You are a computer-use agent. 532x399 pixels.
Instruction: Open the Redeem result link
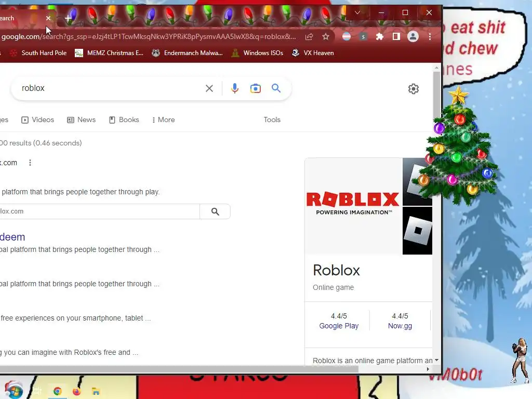tap(12, 237)
